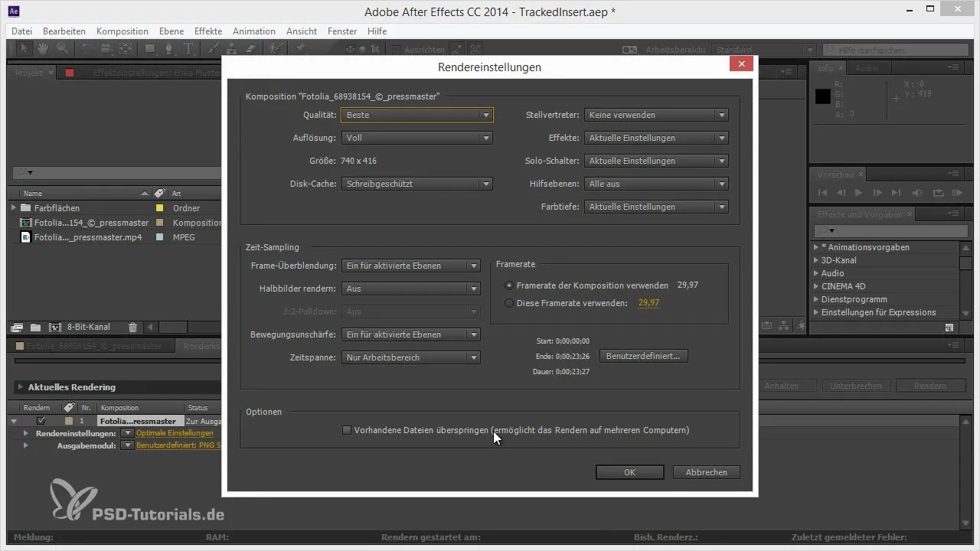Select the Selection arrow tool in toolbar
Viewport: 980px width, 551px height.
[x=24, y=48]
